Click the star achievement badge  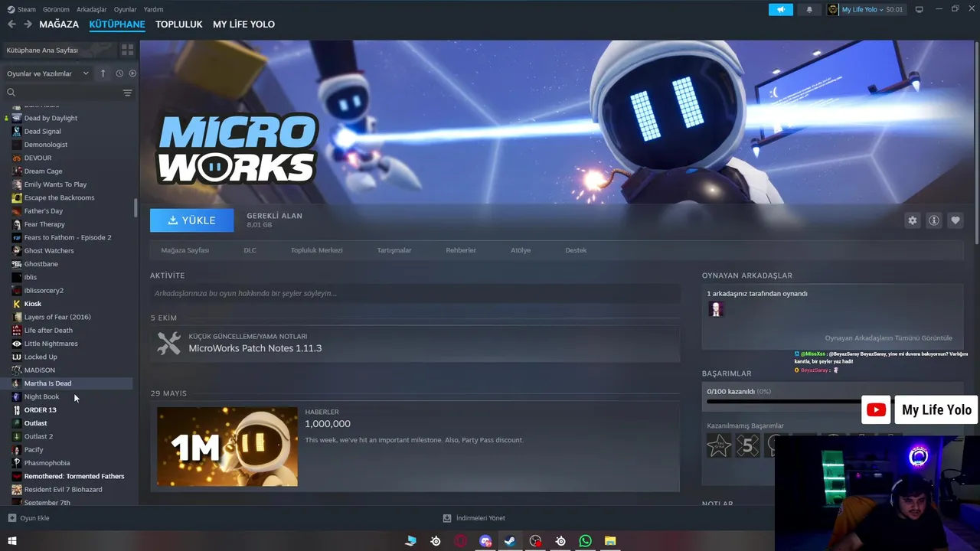[718, 445]
